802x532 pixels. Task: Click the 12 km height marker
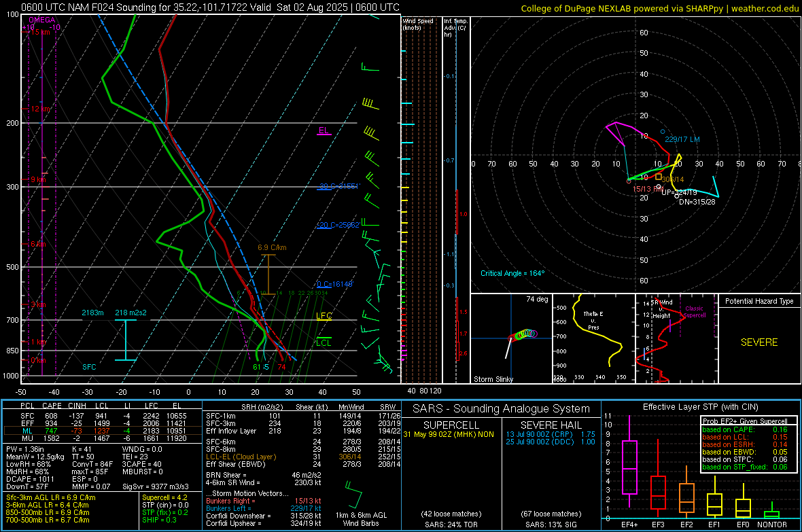pos(41,109)
